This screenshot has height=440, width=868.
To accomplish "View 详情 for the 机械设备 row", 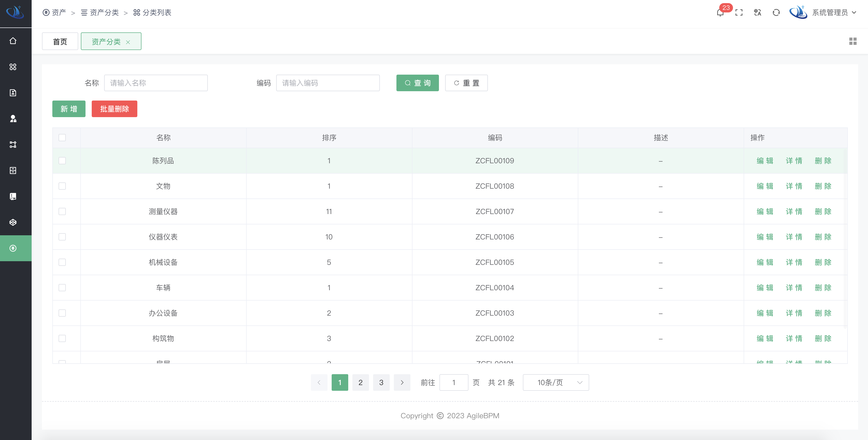I will click(794, 262).
